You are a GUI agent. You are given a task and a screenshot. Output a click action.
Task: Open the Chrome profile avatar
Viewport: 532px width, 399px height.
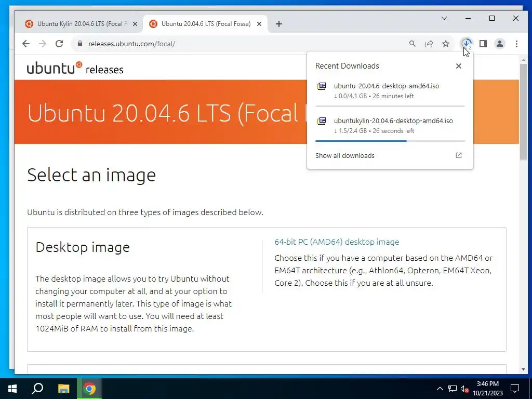(x=500, y=44)
